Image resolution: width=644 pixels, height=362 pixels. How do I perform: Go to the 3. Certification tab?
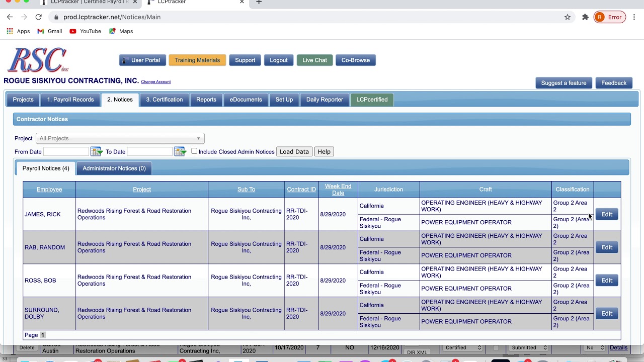tap(165, 100)
